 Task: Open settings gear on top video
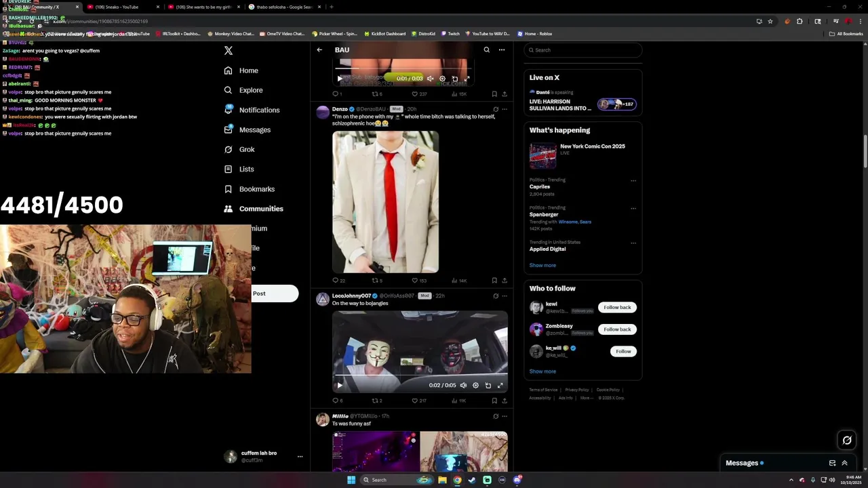[x=442, y=79]
